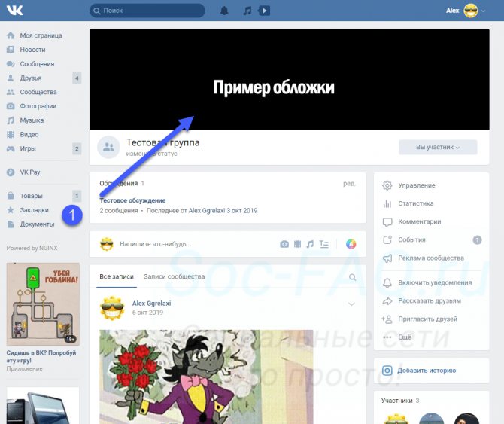The image size is (504, 424).
Task: Select the Все записи tab
Action: (x=117, y=276)
